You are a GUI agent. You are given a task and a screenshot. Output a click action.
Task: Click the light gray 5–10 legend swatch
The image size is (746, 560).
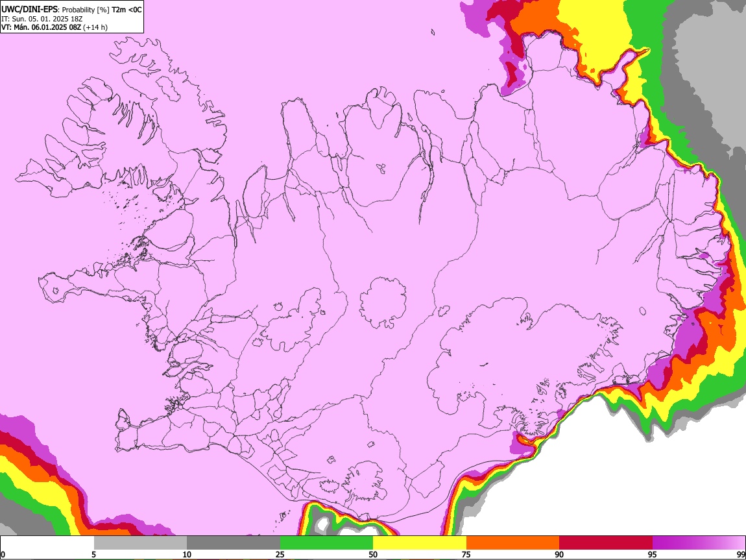click(x=140, y=542)
